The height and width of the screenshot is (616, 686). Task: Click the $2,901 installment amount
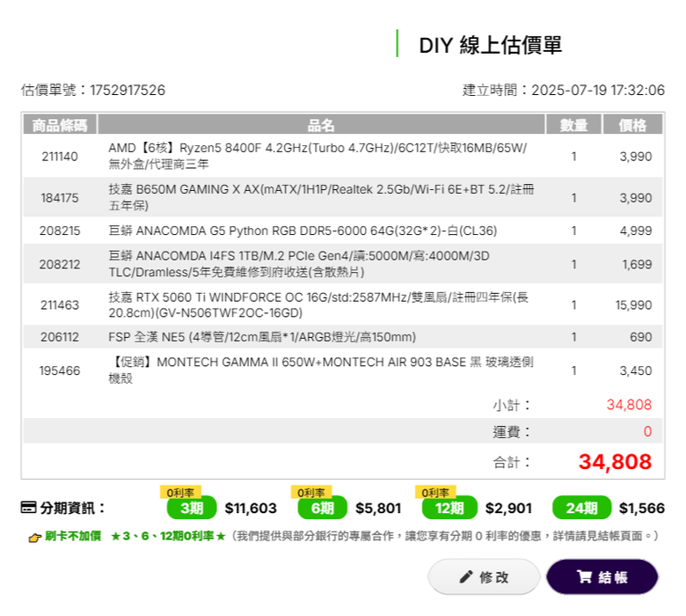(508, 509)
